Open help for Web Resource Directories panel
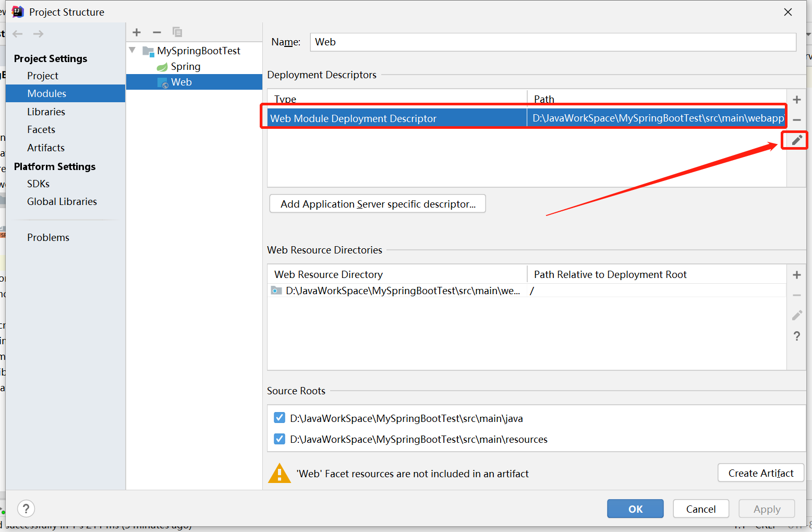Screen dimensions: 812x532 coord(796,336)
